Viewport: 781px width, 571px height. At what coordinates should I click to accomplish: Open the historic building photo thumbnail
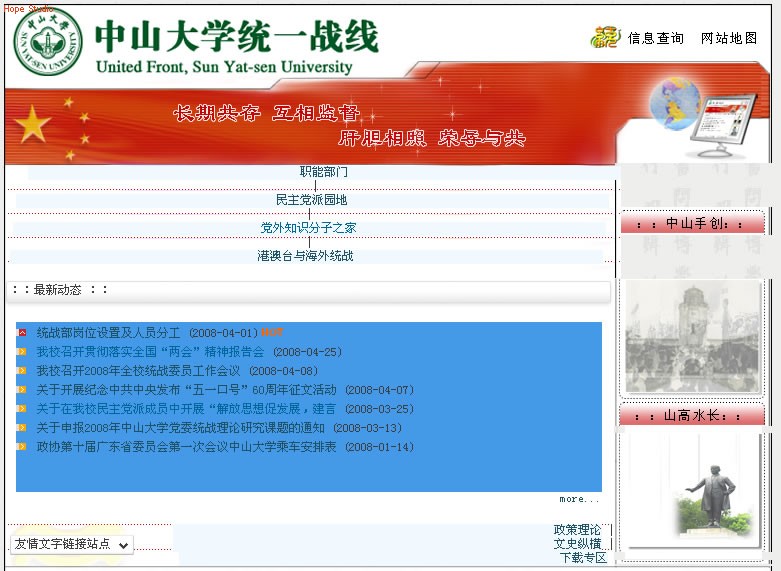click(x=692, y=337)
